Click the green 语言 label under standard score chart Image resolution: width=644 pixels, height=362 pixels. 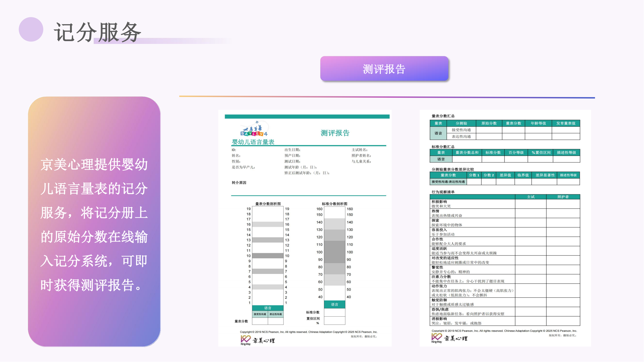[x=334, y=304]
